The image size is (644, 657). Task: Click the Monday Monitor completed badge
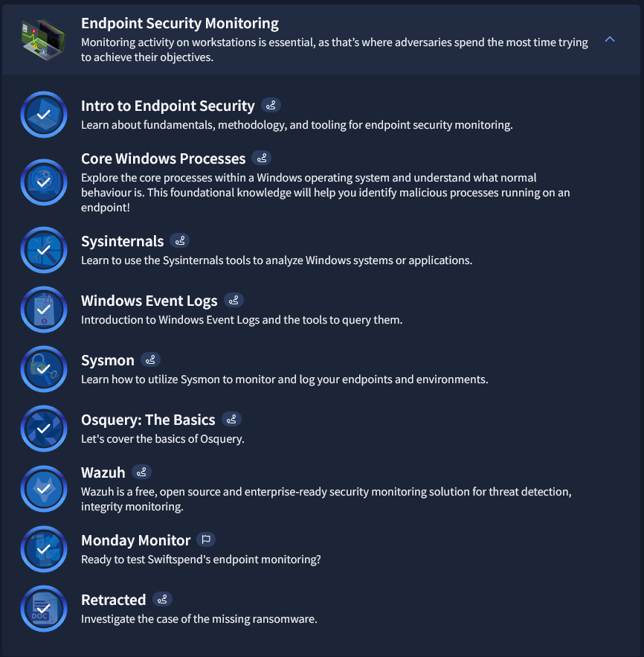44,549
